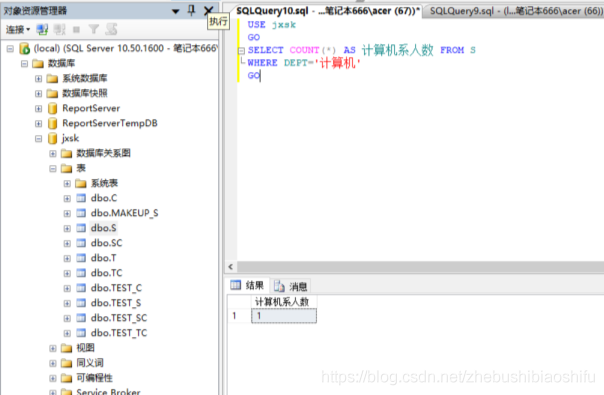Click the dbo.T table icon
Image resolution: width=604 pixels, height=395 pixels.
click(81, 258)
